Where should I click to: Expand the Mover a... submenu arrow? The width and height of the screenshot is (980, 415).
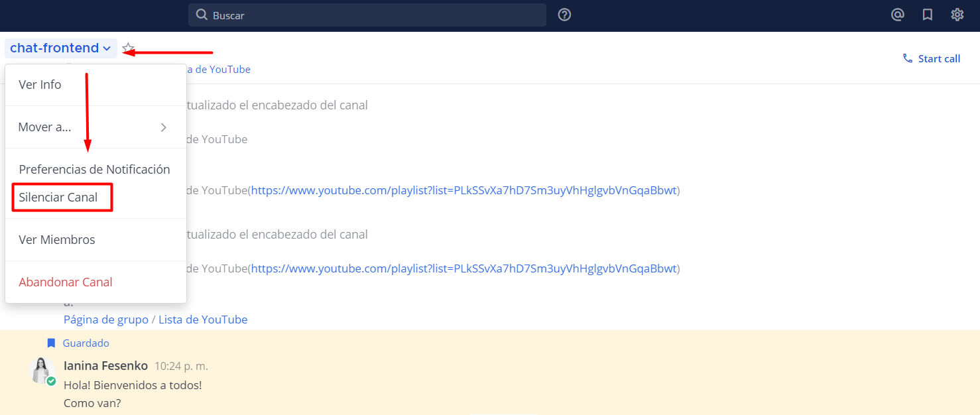coord(164,127)
